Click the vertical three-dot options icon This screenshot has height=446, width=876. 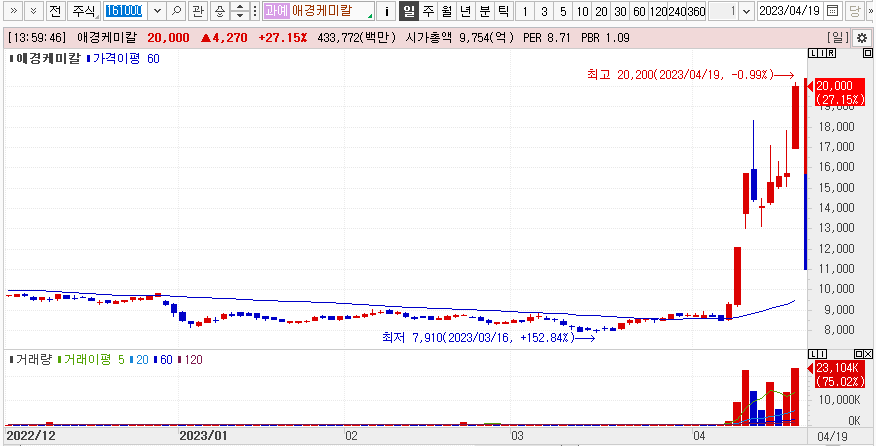[255, 11]
